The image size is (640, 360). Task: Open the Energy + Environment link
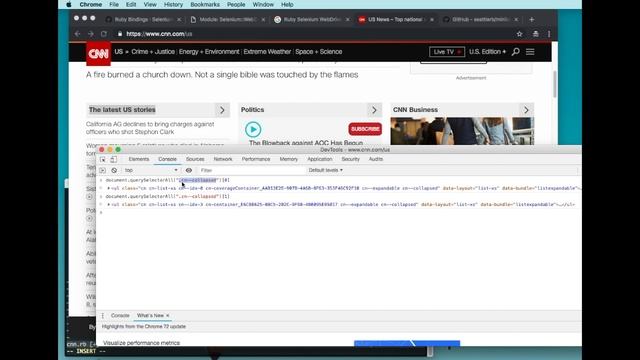click(x=209, y=52)
